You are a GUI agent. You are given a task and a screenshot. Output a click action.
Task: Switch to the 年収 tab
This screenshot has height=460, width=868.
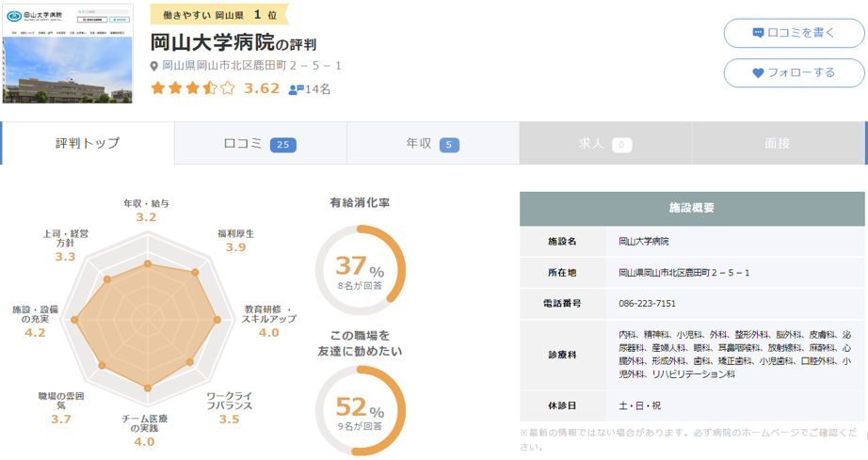[433, 144]
